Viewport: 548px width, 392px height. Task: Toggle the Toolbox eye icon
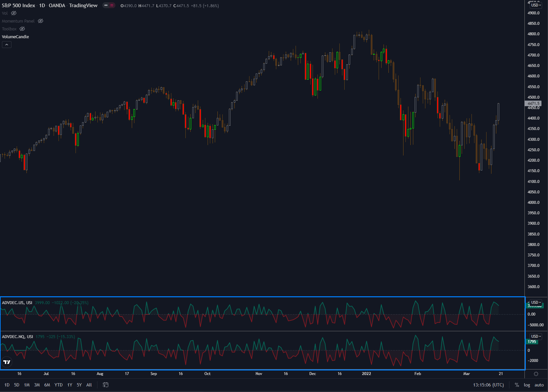(x=22, y=29)
